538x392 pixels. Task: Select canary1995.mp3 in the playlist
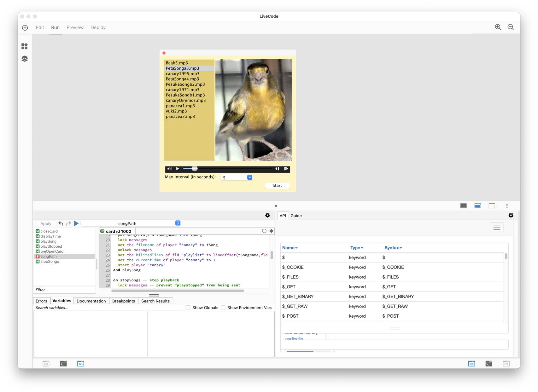183,74
